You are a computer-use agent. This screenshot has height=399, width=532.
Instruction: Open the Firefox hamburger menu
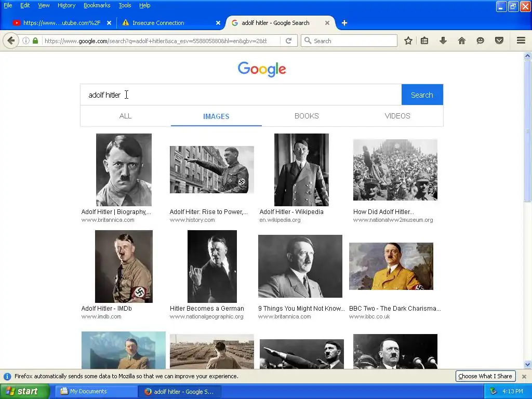click(521, 41)
